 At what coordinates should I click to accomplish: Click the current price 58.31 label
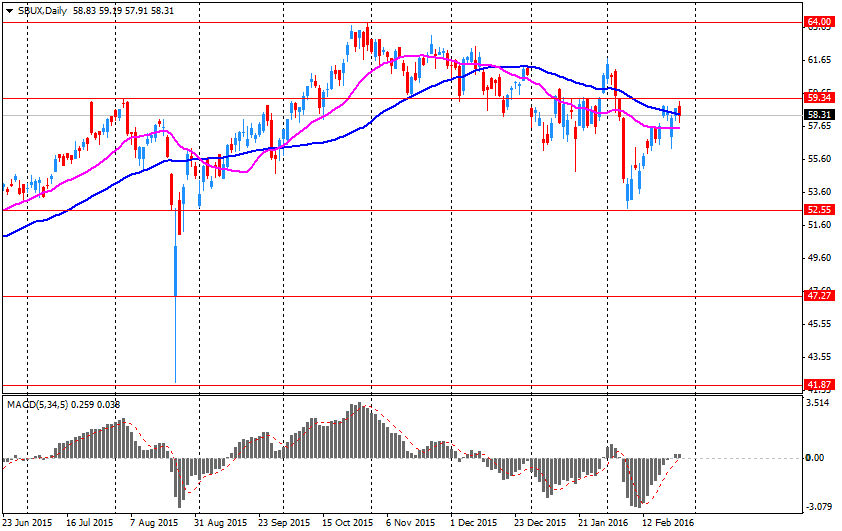coord(819,115)
